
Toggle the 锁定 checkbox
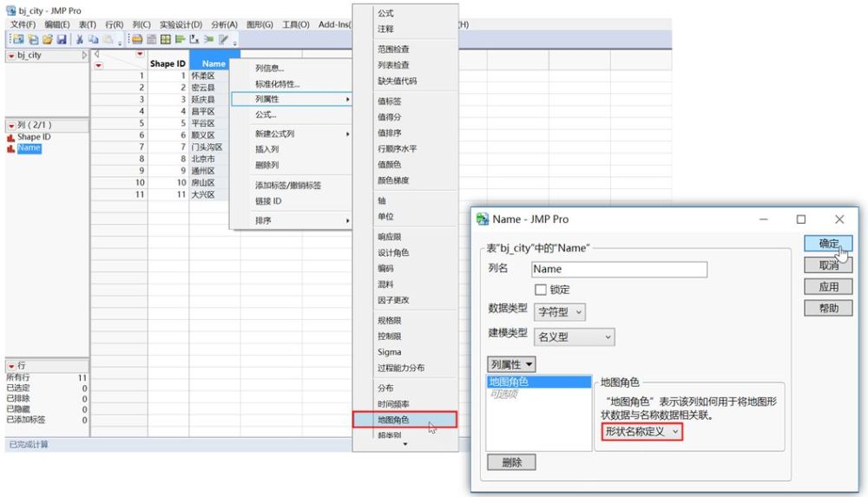point(541,290)
